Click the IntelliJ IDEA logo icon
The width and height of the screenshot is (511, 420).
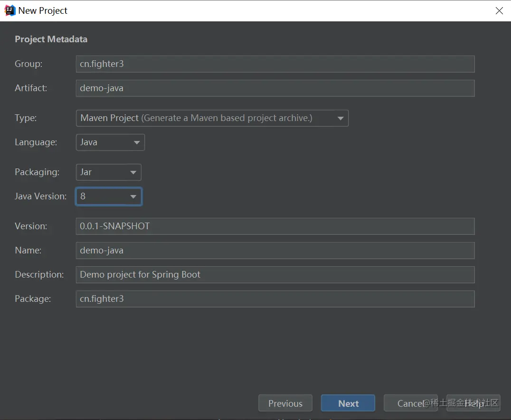point(10,11)
